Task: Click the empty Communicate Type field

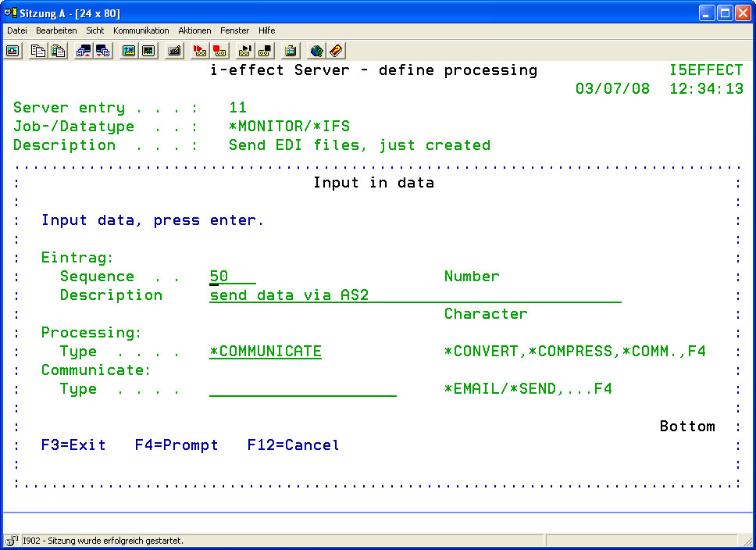Action: point(303,389)
